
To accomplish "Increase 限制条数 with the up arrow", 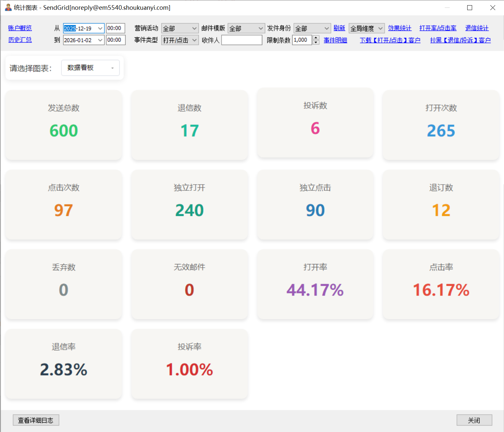I will 316,38.
